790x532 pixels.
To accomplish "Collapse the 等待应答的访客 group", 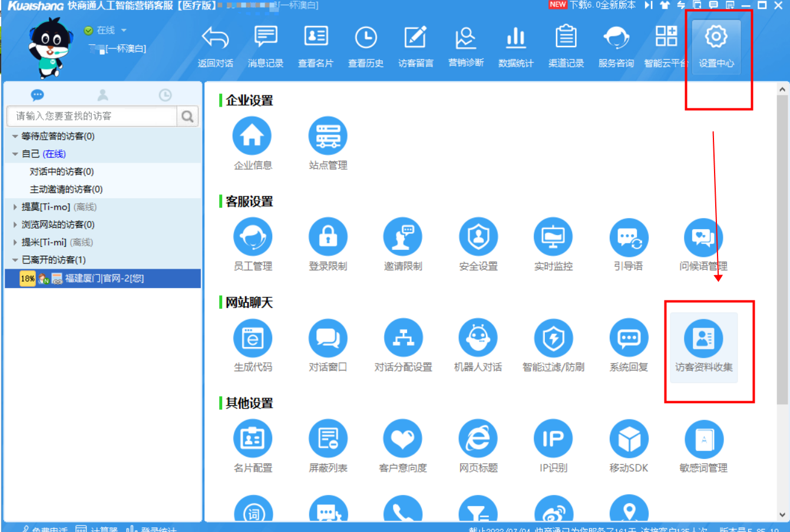I will coord(15,137).
